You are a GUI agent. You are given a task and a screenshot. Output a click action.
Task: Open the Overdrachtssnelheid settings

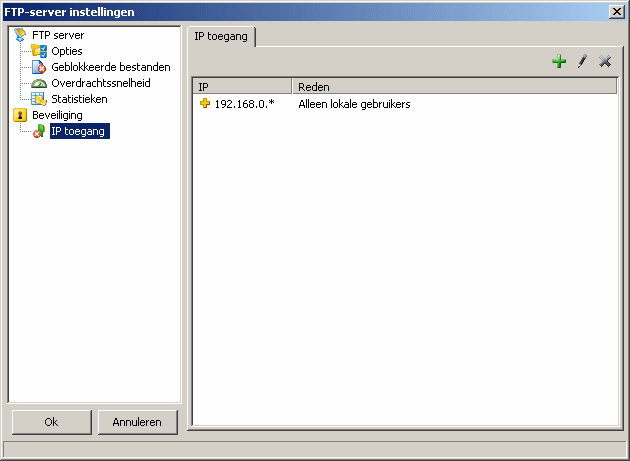[101, 83]
